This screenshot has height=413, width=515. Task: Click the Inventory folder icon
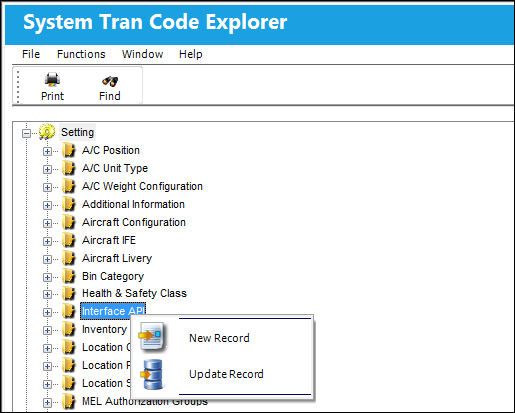(69, 329)
